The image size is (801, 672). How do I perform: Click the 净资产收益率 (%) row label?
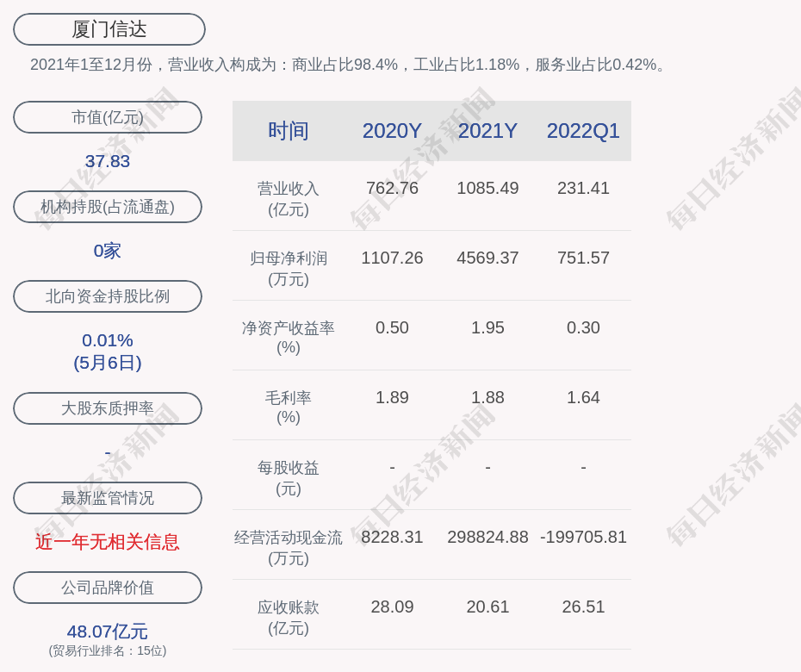point(289,338)
